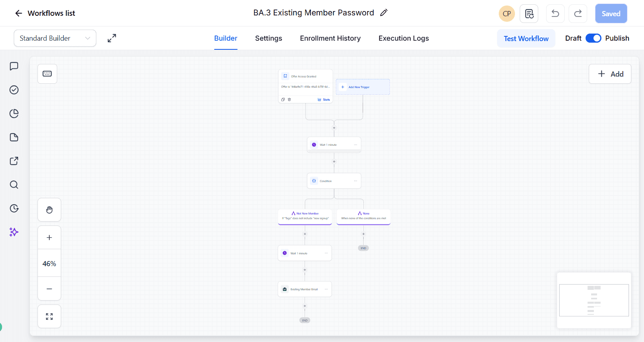
Task: Duplicate the Offer Access Granted trigger
Action: (x=283, y=100)
